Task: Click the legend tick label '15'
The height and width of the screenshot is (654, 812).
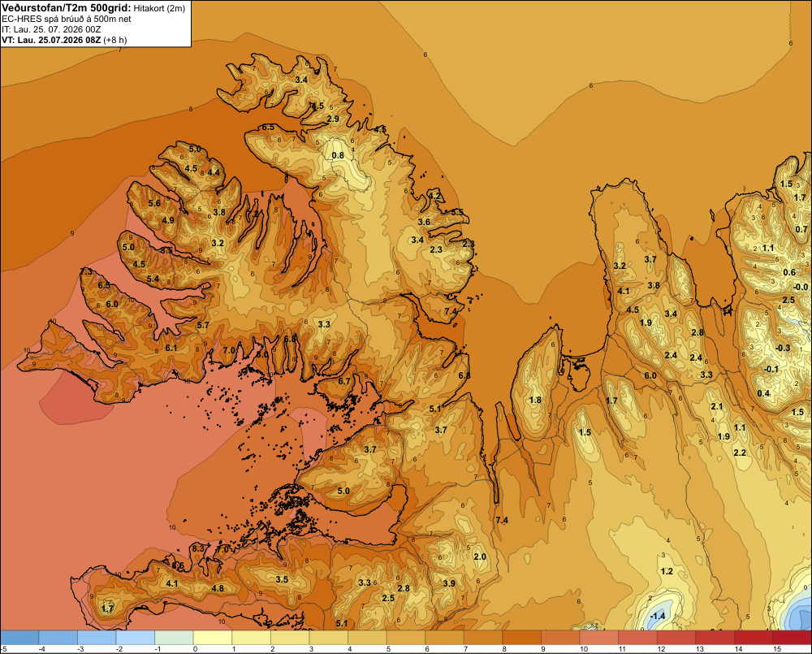Action: (x=777, y=649)
